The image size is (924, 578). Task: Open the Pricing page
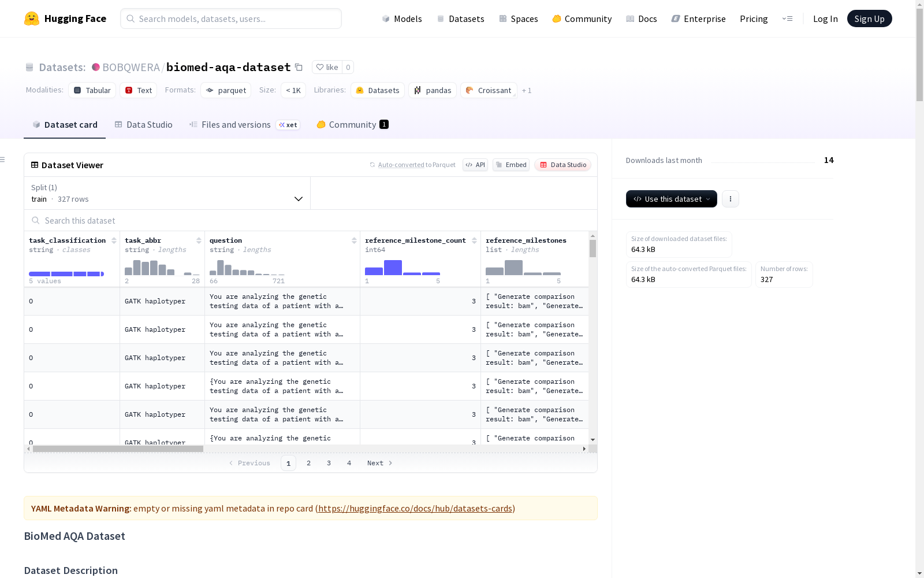754,18
